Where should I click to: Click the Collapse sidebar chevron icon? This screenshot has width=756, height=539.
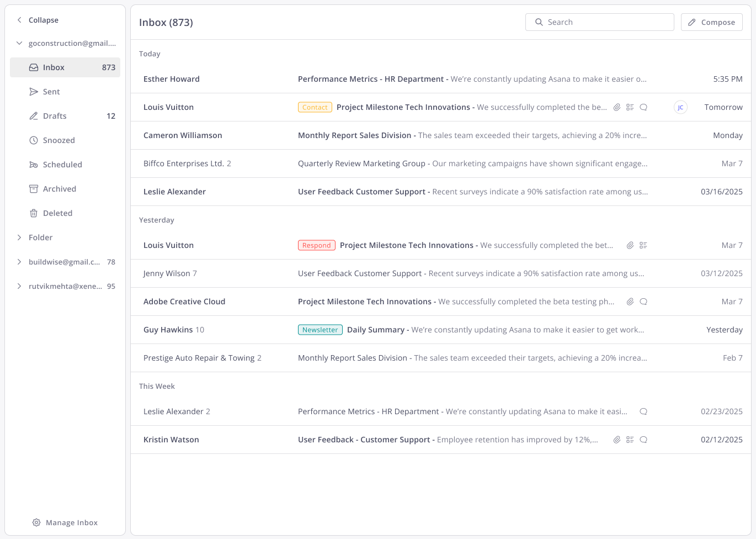pos(19,20)
